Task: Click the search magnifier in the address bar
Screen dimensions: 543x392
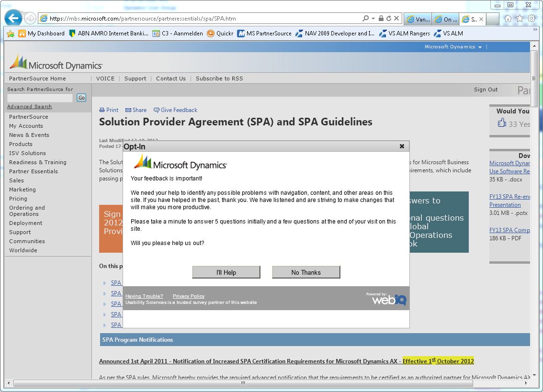Action: 365,18
